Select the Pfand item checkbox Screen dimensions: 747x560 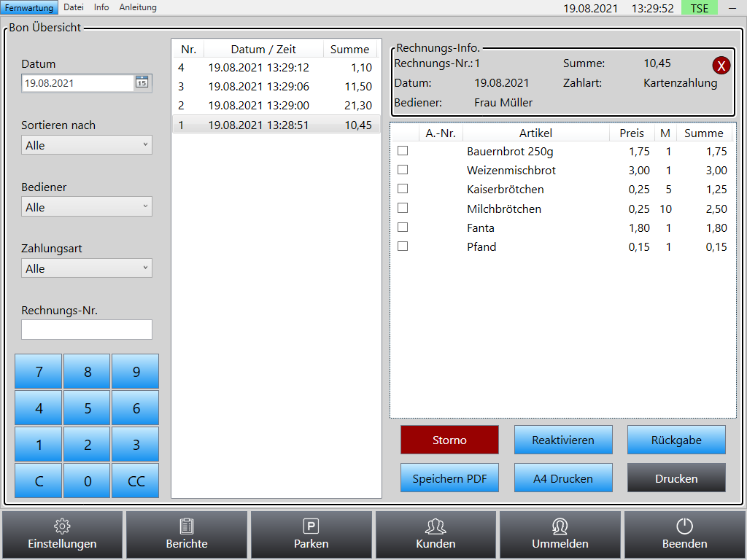click(x=403, y=246)
